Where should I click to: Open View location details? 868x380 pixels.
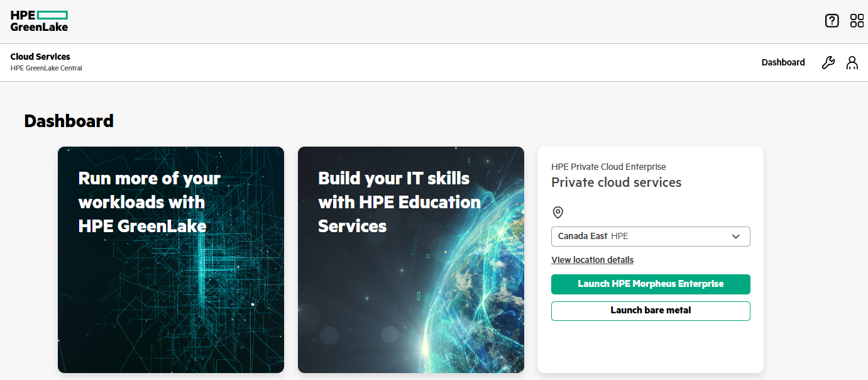(x=592, y=259)
